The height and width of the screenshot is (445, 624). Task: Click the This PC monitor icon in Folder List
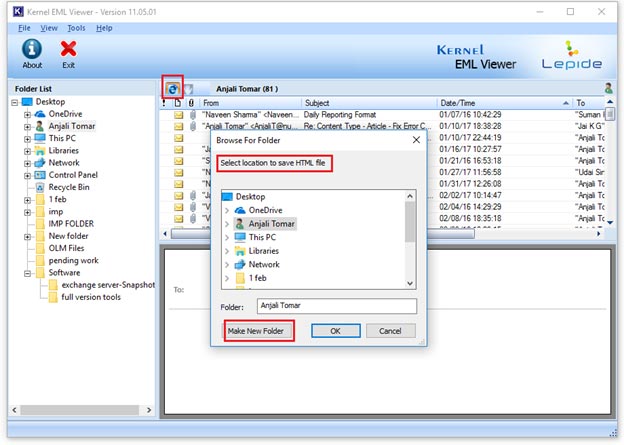(x=40, y=138)
